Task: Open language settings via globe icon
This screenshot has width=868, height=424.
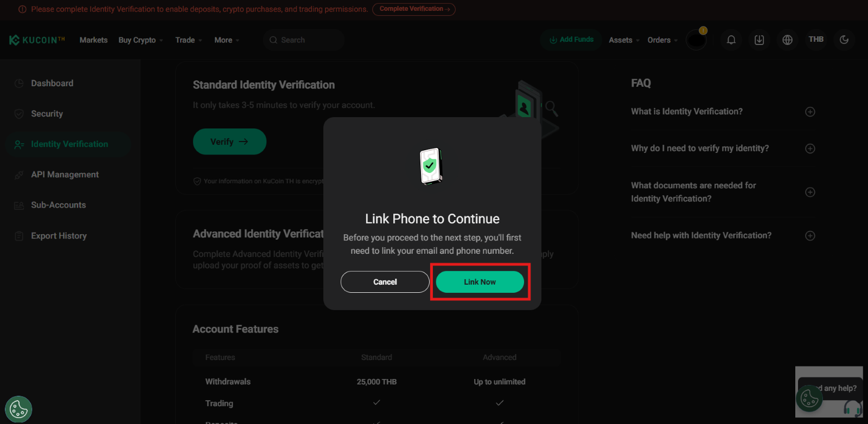Action: (787, 40)
